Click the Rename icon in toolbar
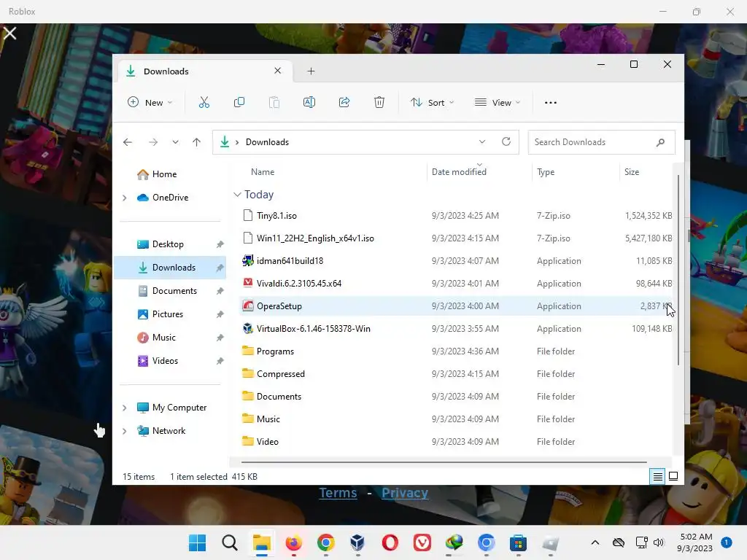This screenshot has width=747, height=560. tap(309, 102)
